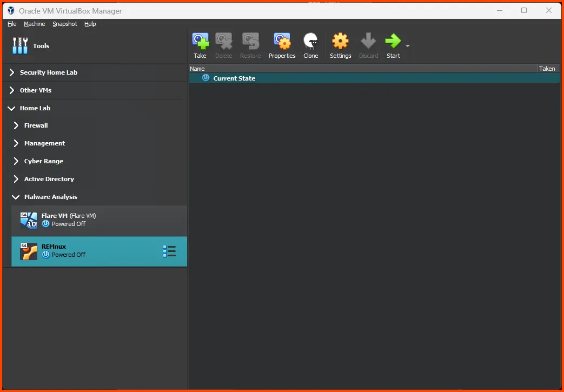Expand the Management subgroup

click(x=16, y=143)
